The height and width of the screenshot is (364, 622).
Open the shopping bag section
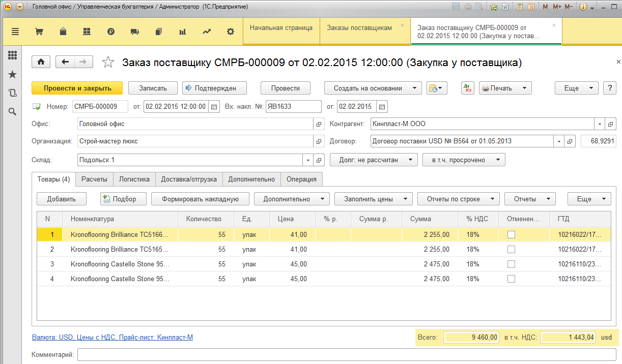pos(63,32)
